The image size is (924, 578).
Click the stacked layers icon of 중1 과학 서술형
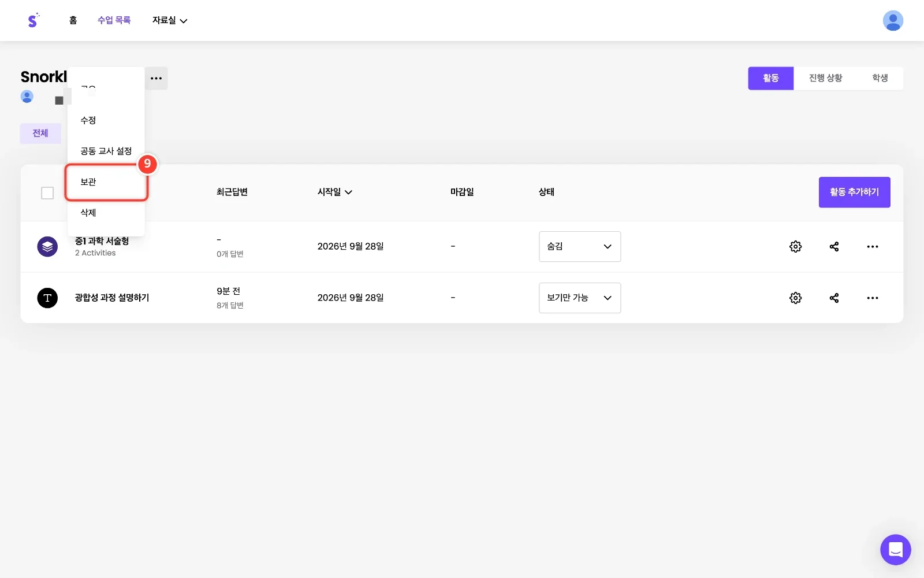pyautogui.click(x=47, y=247)
